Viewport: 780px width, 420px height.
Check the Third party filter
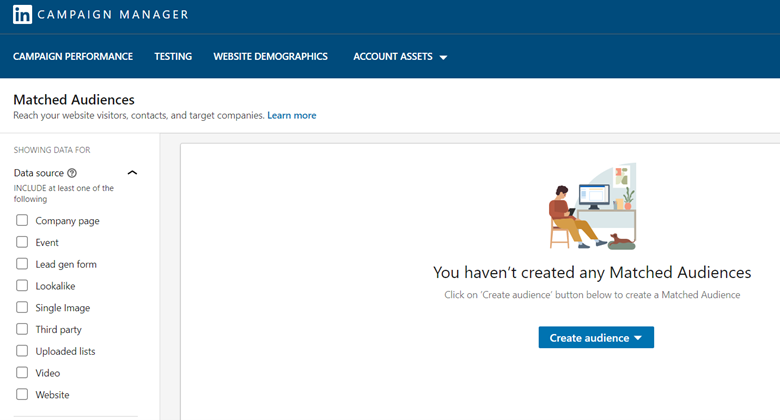click(x=22, y=329)
